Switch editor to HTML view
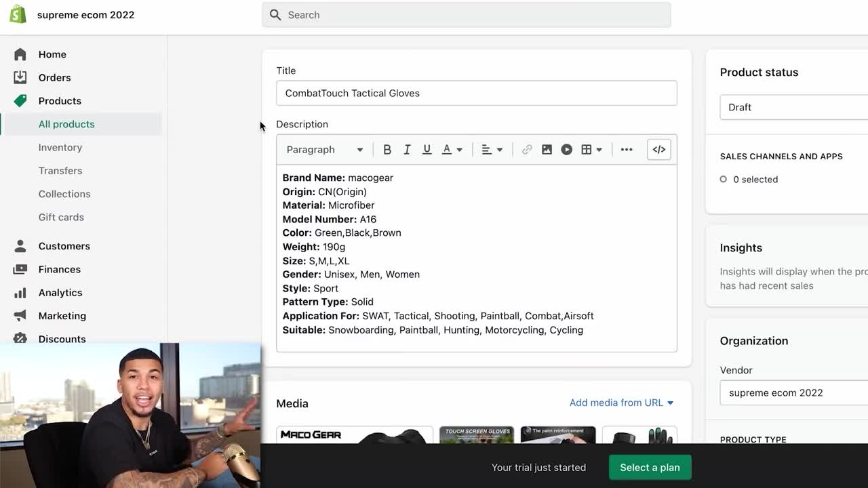 (x=659, y=150)
